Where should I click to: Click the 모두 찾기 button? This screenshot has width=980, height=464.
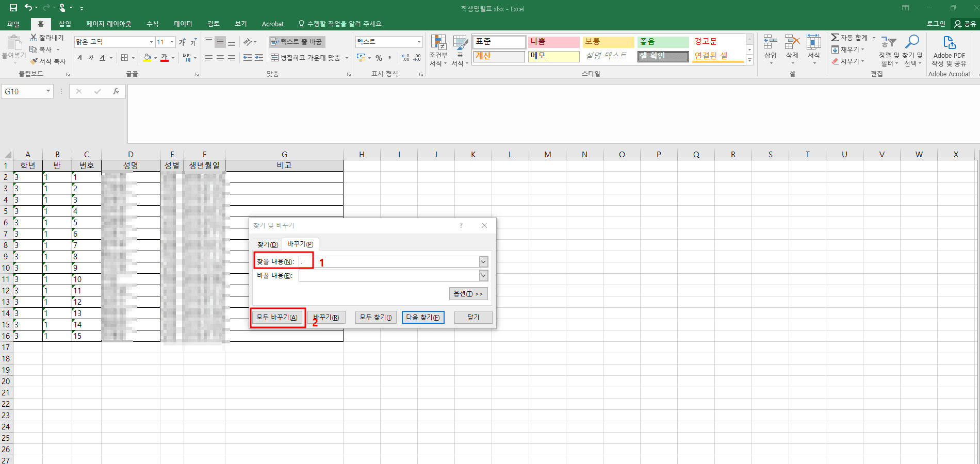(x=376, y=317)
